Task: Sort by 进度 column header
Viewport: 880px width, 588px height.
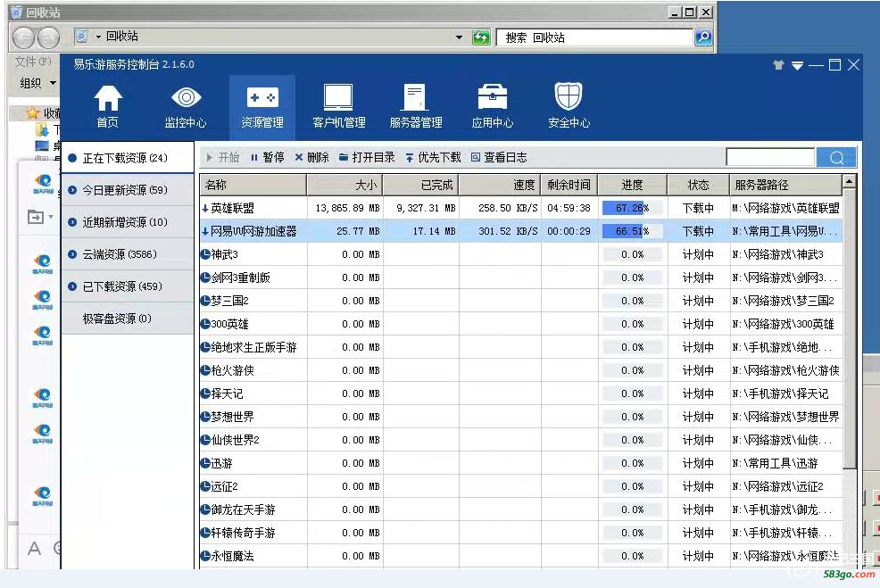Action: click(633, 185)
